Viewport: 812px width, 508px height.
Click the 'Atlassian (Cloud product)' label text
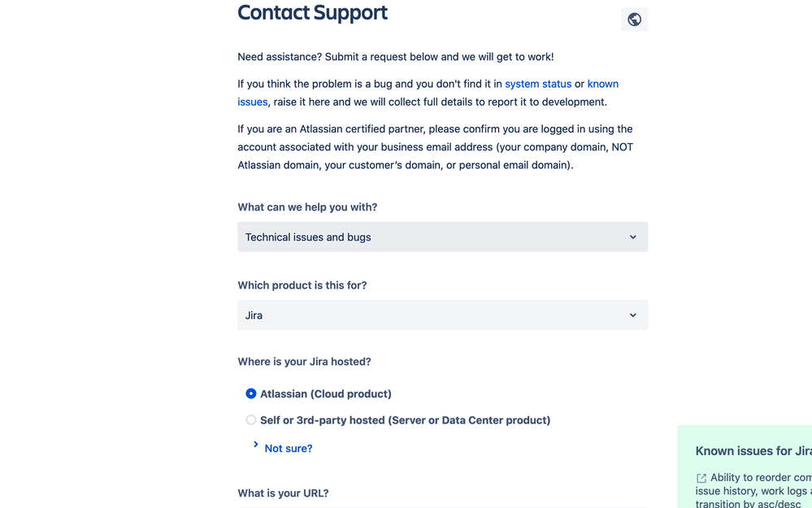tap(326, 393)
